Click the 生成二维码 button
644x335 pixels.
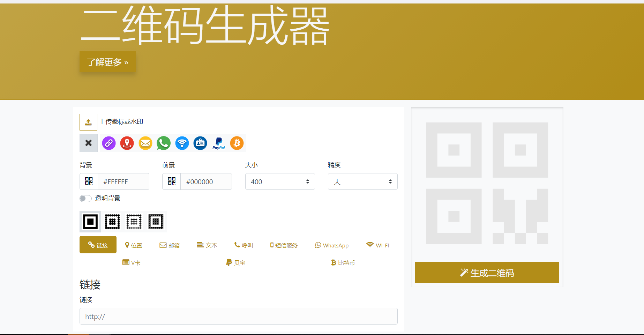pos(487,273)
